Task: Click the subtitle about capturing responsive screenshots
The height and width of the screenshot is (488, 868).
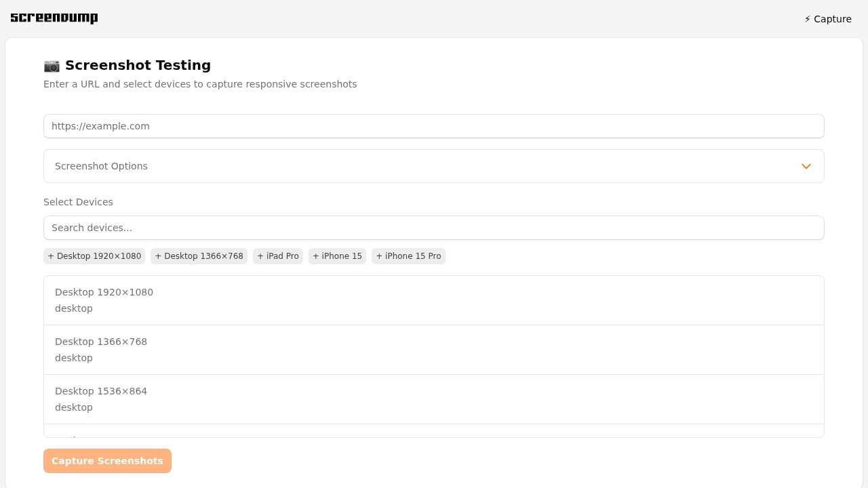Action: pyautogui.click(x=200, y=84)
